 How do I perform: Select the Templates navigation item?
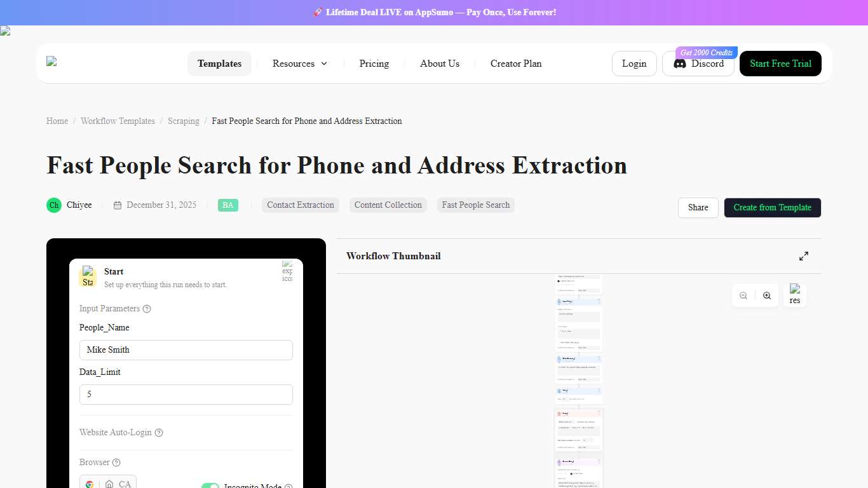click(x=219, y=64)
